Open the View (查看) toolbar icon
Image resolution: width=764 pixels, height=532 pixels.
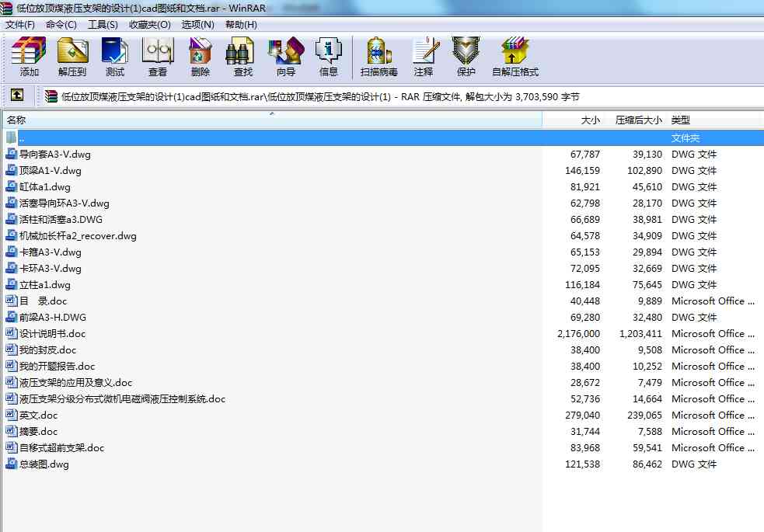tap(157, 56)
